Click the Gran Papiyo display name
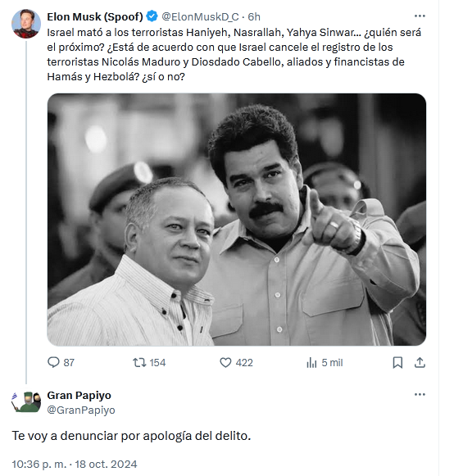 point(79,395)
